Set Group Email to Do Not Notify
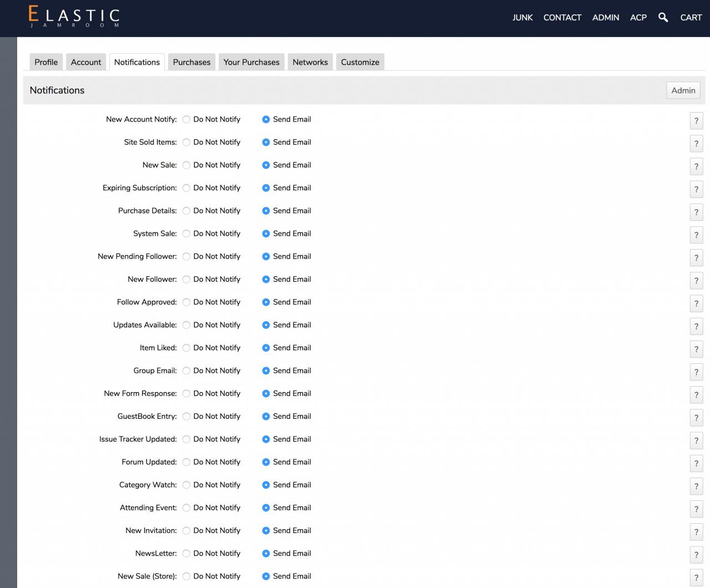The width and height of the screenshot is (710, 588). click(x=186, y=371)
